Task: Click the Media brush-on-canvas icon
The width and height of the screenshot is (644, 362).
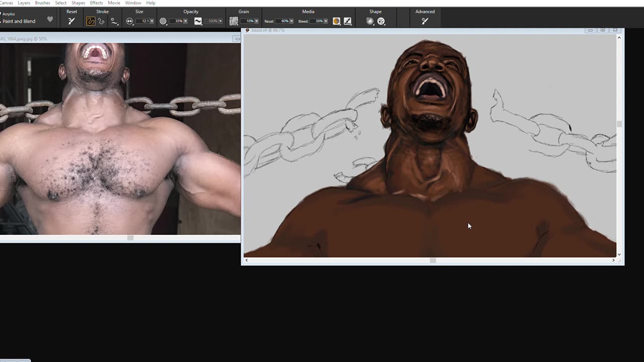Action: pyautogui.click(x=348, y=21)
